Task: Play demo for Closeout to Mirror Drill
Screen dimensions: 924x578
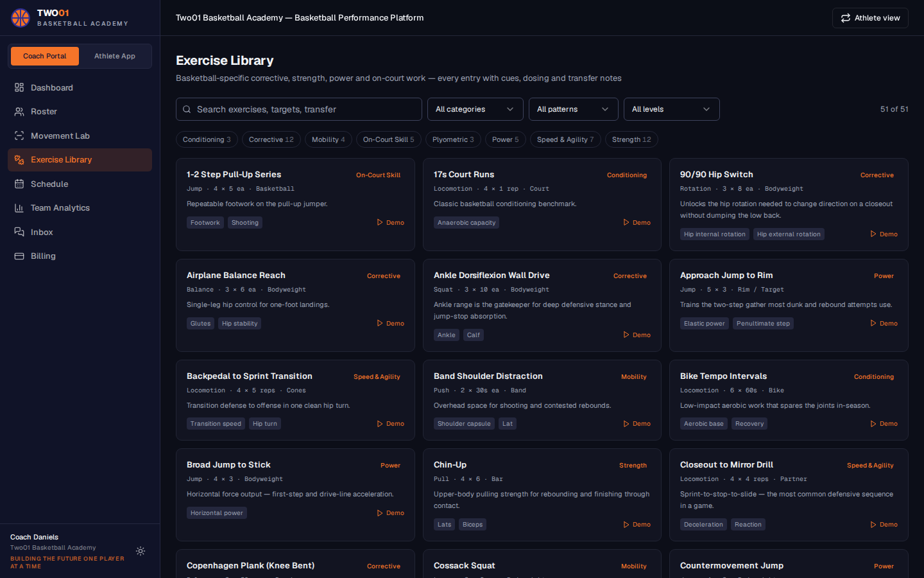Action: point(884,524)
